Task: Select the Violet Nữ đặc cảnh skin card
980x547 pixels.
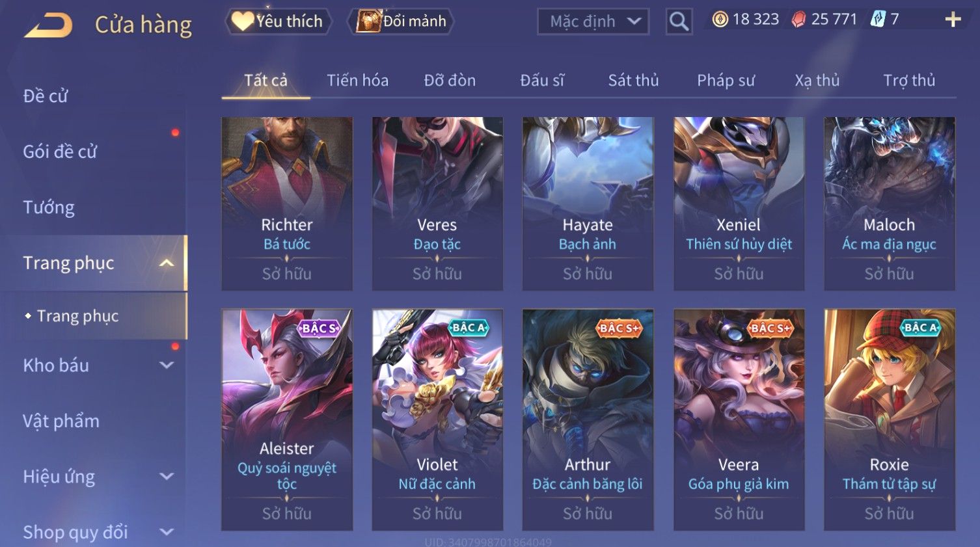Action: click(437, 420)
